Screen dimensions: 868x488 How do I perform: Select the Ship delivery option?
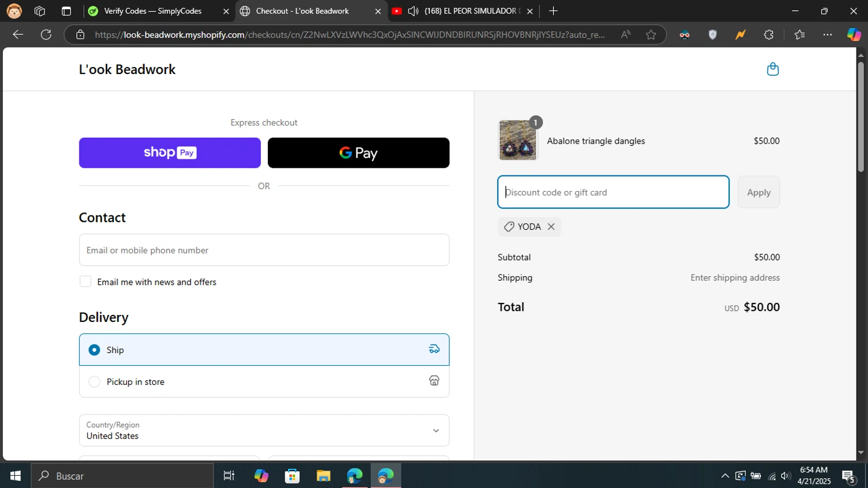(x=264, y=350)
